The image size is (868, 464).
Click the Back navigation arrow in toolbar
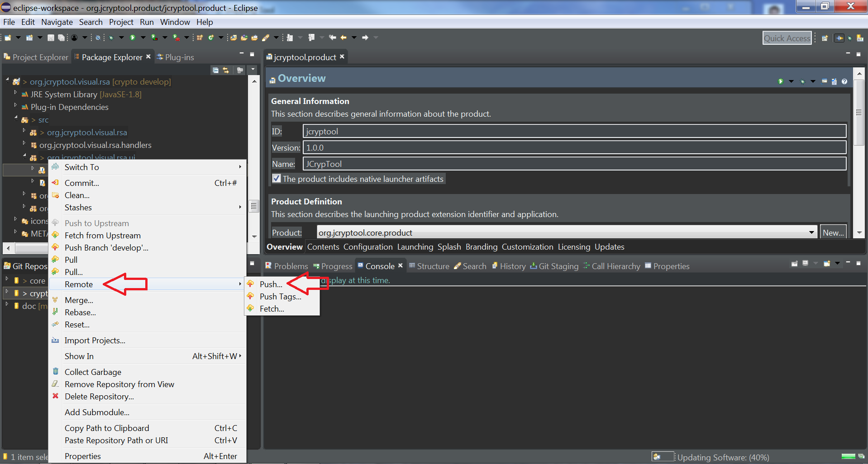[343, 38]
